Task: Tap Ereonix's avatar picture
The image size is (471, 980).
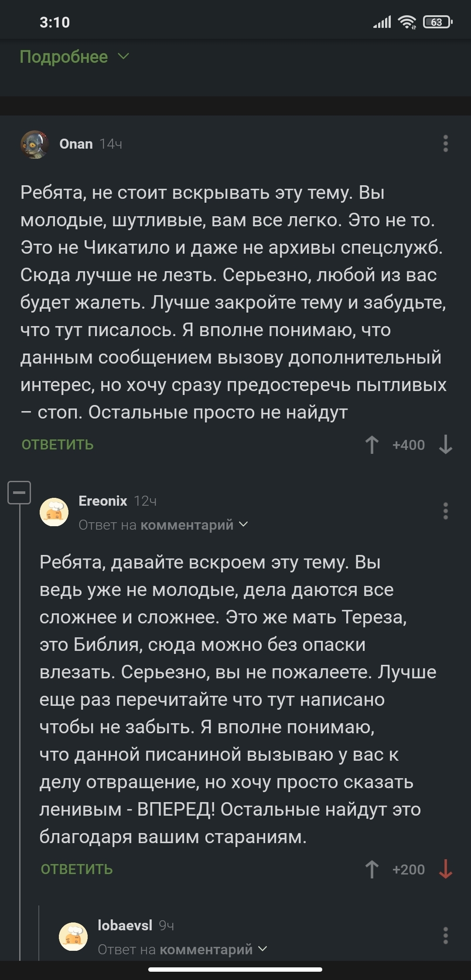Action: (54, 512)
